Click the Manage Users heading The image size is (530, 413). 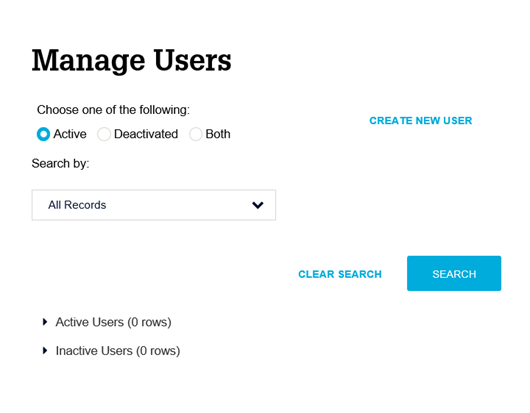point(131,61)
